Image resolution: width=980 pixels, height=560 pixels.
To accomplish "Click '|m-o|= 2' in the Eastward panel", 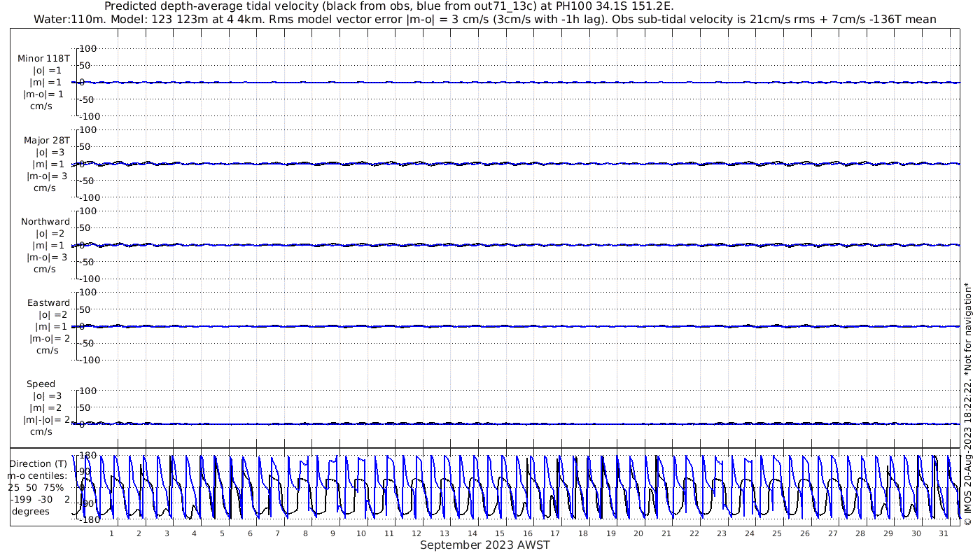I will 50,338.
